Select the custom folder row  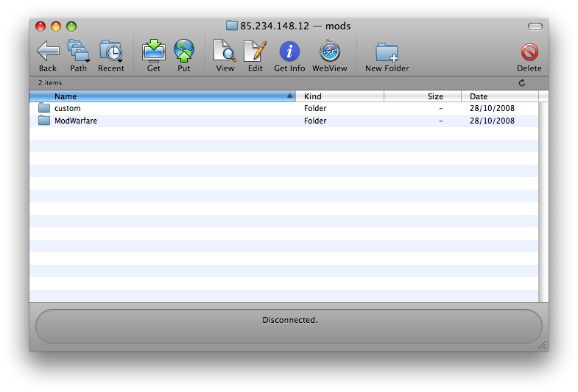coord(283,108)
